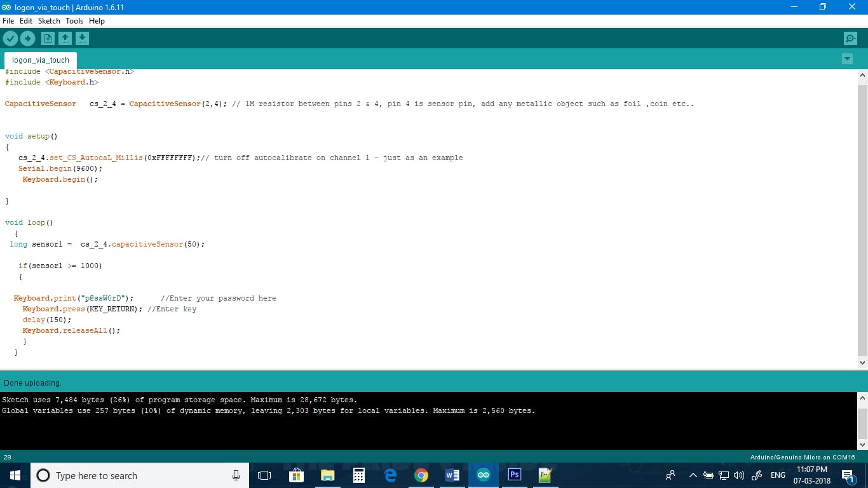Click console scrollbar down arrow

862,444
